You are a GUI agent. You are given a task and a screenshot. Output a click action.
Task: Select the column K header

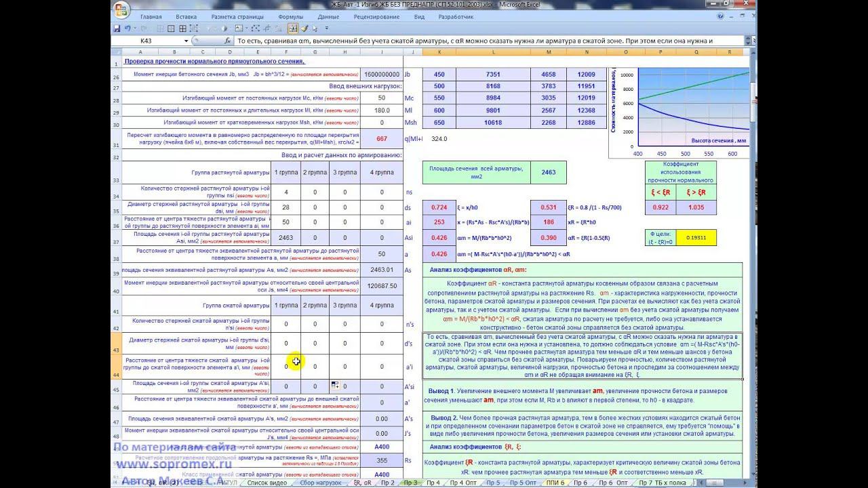[x=440, y=52]
